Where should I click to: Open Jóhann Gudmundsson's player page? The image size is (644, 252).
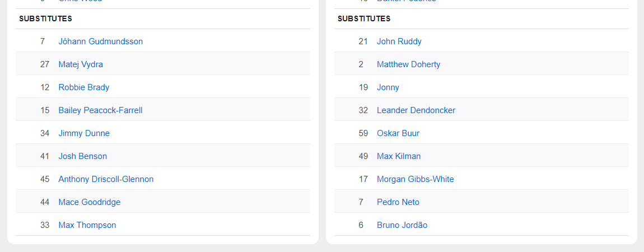click(101, 41)
